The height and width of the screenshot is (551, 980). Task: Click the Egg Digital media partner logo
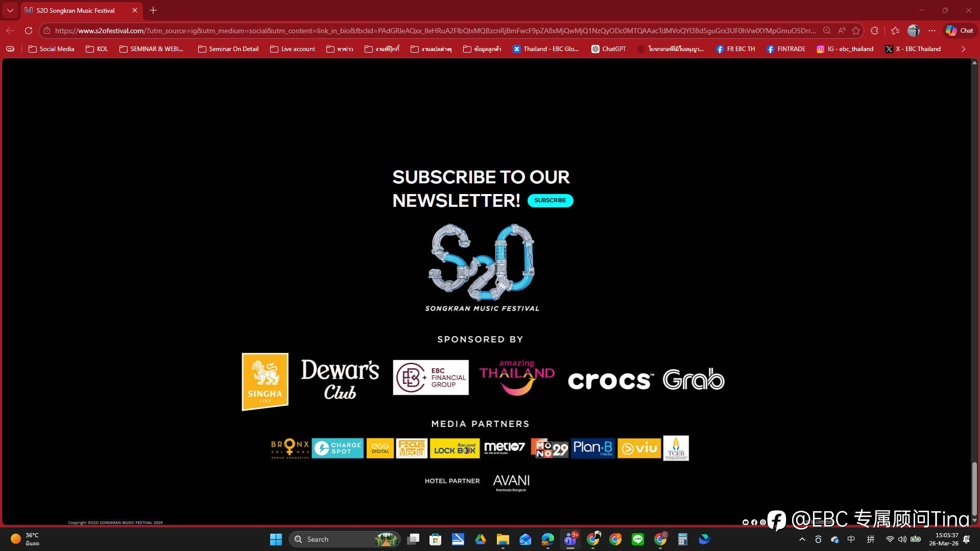click(x=380, y=448)
